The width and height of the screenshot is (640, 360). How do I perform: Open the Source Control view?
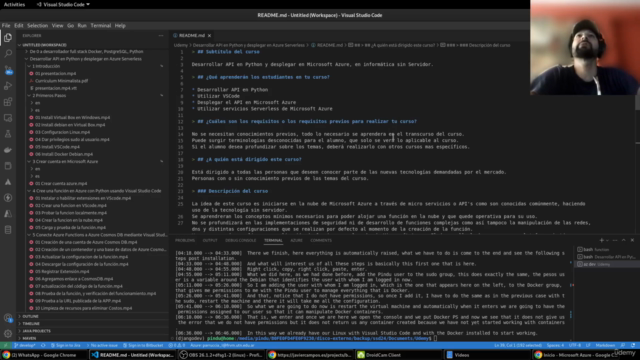pos(8,70)
